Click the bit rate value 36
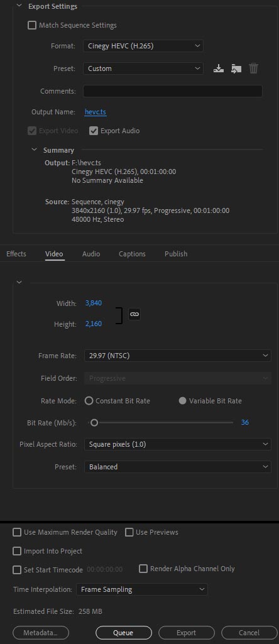Viewport: 279px width, 644px height. [x=245, y=422]
